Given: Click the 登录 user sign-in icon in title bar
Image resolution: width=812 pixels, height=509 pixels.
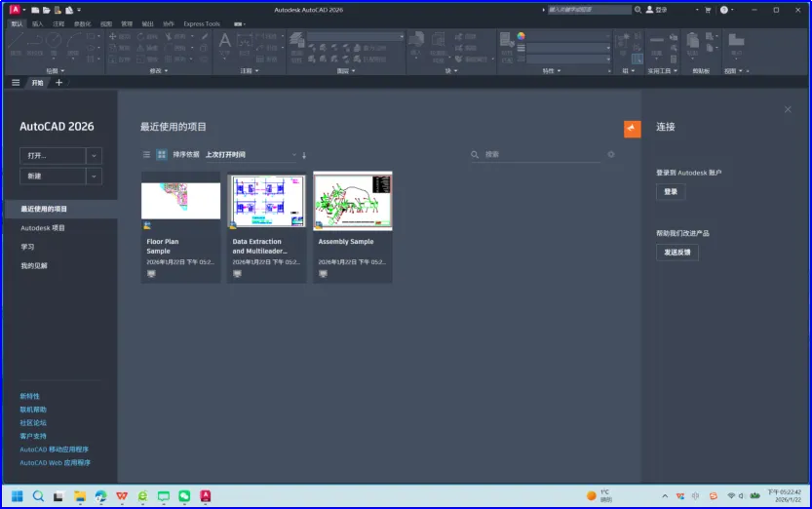Looking at the screenshot, I should [656, 10].
